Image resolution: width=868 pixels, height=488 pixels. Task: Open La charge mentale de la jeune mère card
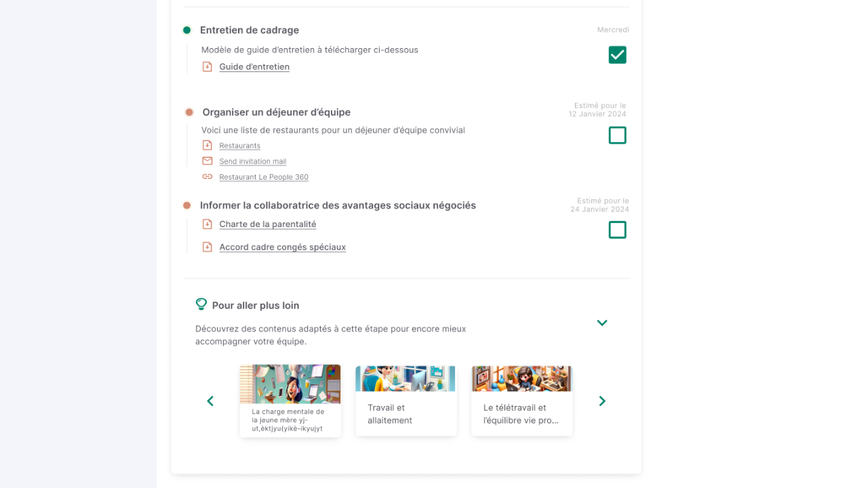tap(290, 401)
